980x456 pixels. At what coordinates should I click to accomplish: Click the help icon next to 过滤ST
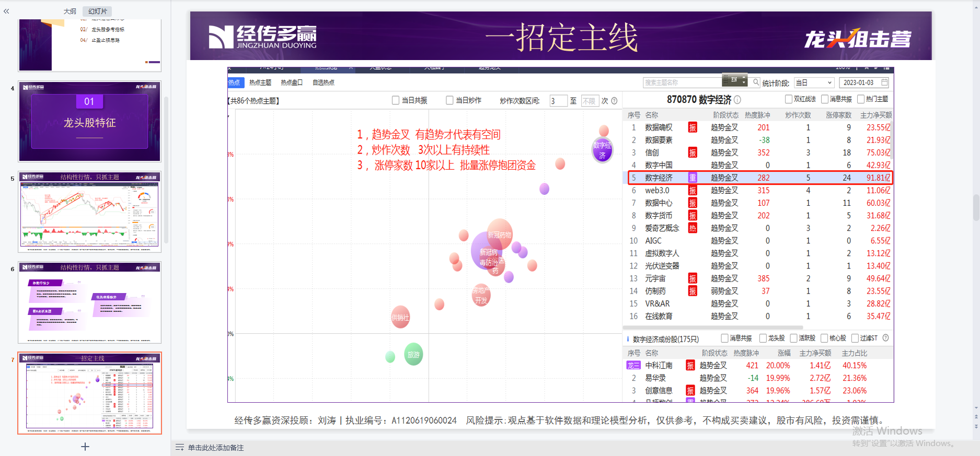[x=885, y=338]
